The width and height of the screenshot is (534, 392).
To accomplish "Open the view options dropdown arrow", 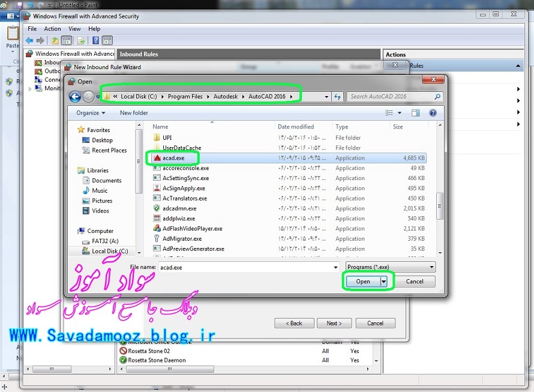I will 400,113.
